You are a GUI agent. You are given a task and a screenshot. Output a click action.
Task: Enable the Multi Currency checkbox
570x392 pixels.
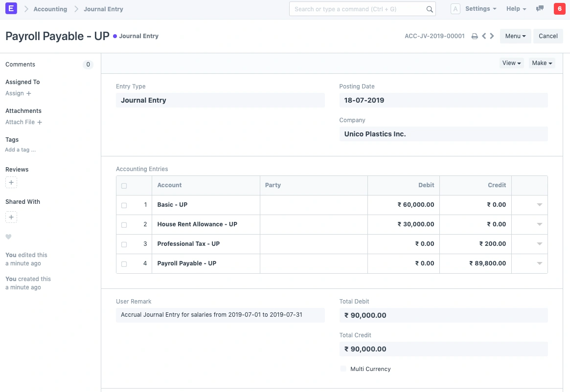tap(343, 369)
